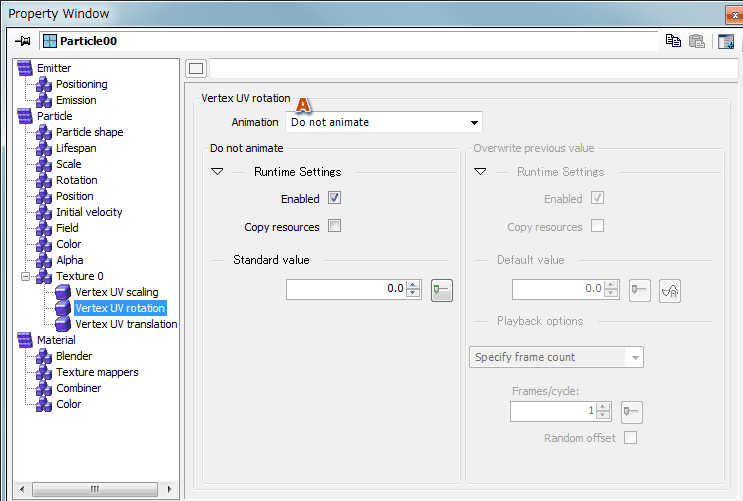Click the copy icon in the header

pyautogui.click(x=673, y=41)
